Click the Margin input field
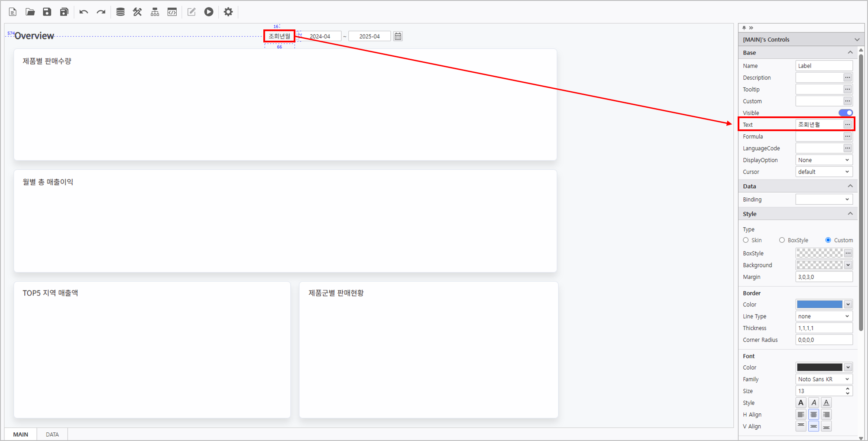868x441 pixels. tap(824, 277)
